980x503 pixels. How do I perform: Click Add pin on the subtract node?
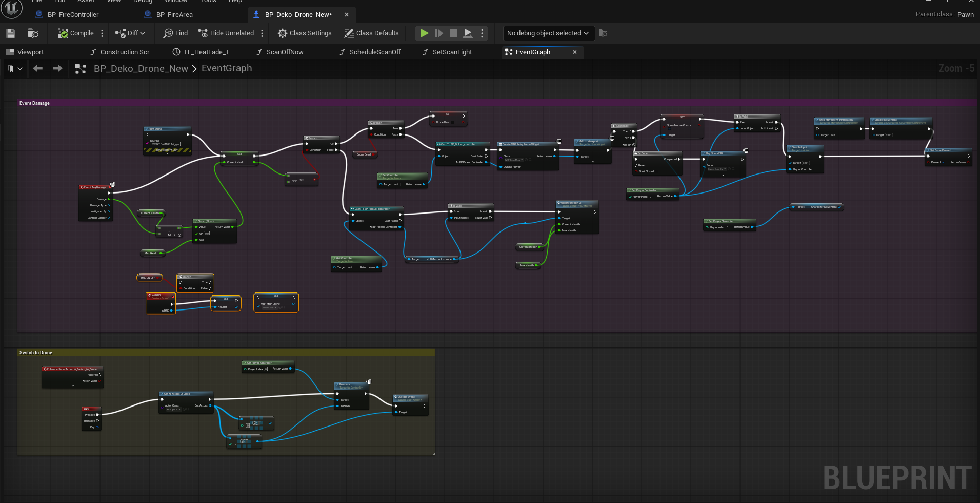[x=174, y=235]
